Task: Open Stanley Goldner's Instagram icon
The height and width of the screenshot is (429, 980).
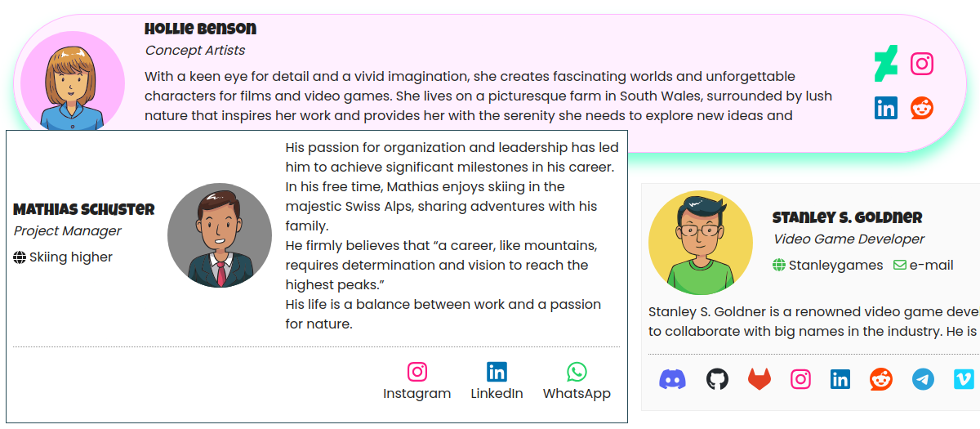Action: [x=800, y=379]
